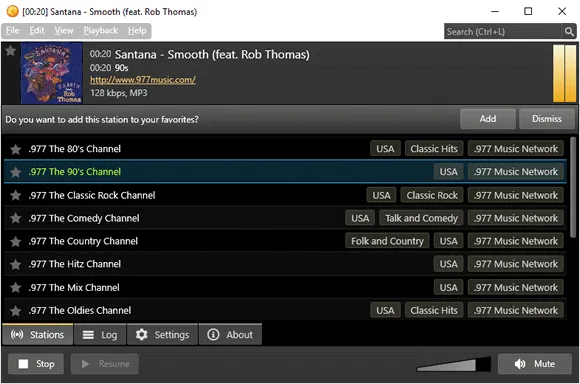Star the .977 The Mix Channel station
The width and height of the screenshot is (580, 384).
(16, 287)
